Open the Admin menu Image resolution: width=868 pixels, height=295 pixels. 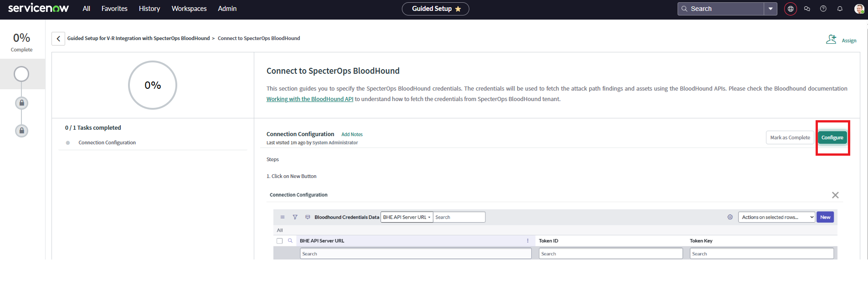click(x=227, y=9)
